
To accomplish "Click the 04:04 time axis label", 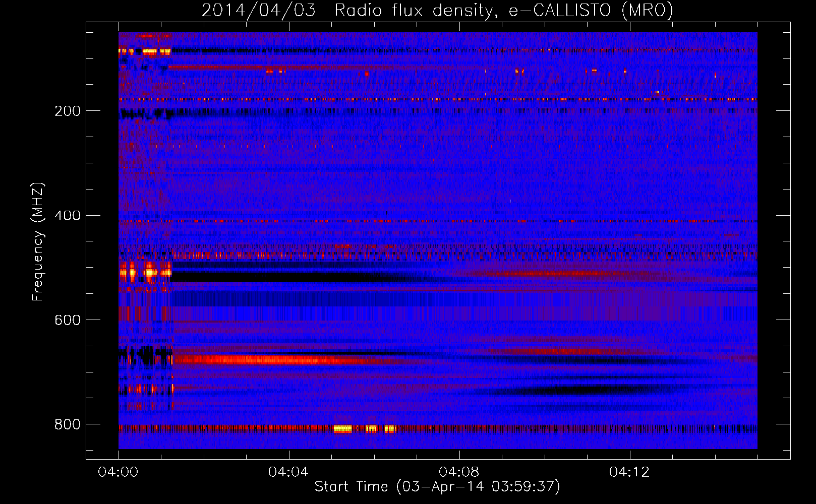I will pos(288,472).
